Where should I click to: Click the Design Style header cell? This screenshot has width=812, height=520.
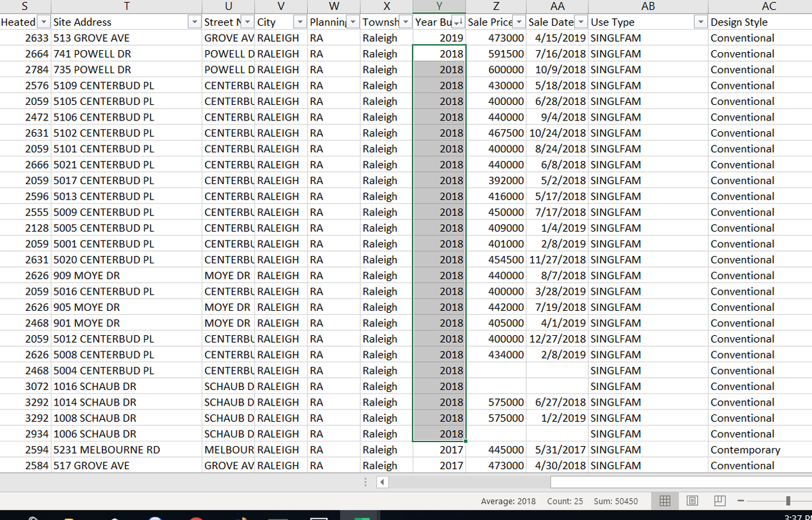pyautogui.click(x=760, y=22)
